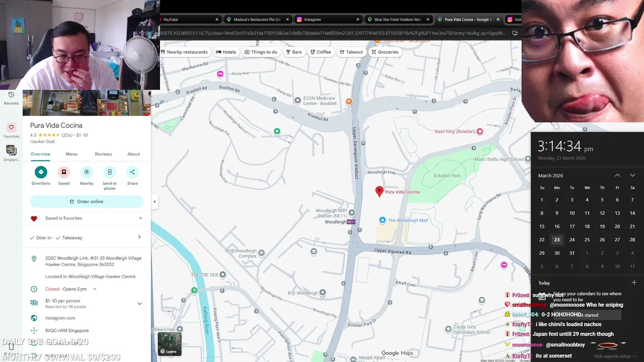Switch to the Overview tab
The image size is (644, 362).
(x=40, y=154)
